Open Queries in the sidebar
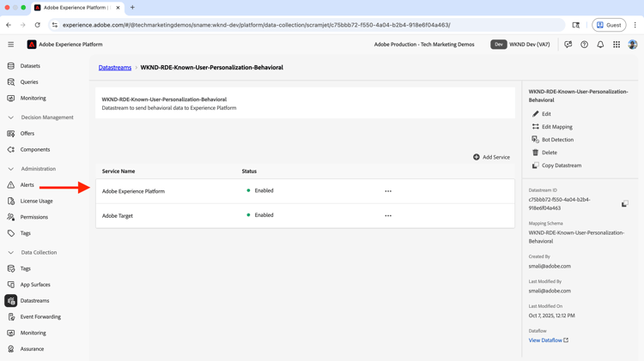This screenshot has height=361, width=644. tap(29, 82)
